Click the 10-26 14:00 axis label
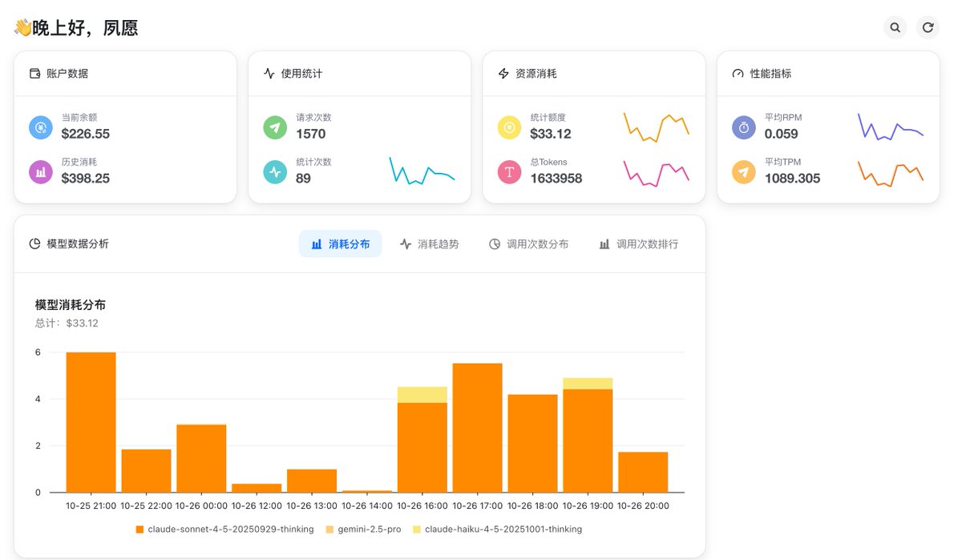This screenshot has height=560, width=962. click(367, 506)
